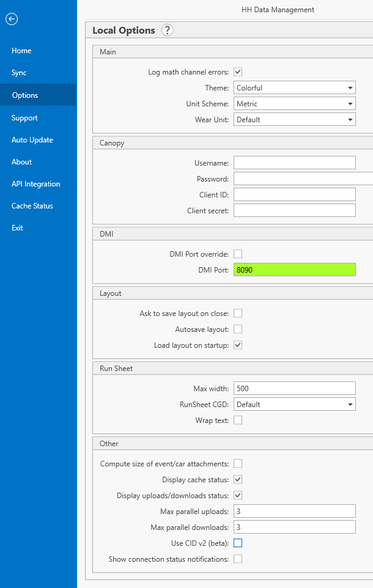Screen dimensions: 373x588
Task: Disable Display cache status checkbox
Action: coord(238,479)
